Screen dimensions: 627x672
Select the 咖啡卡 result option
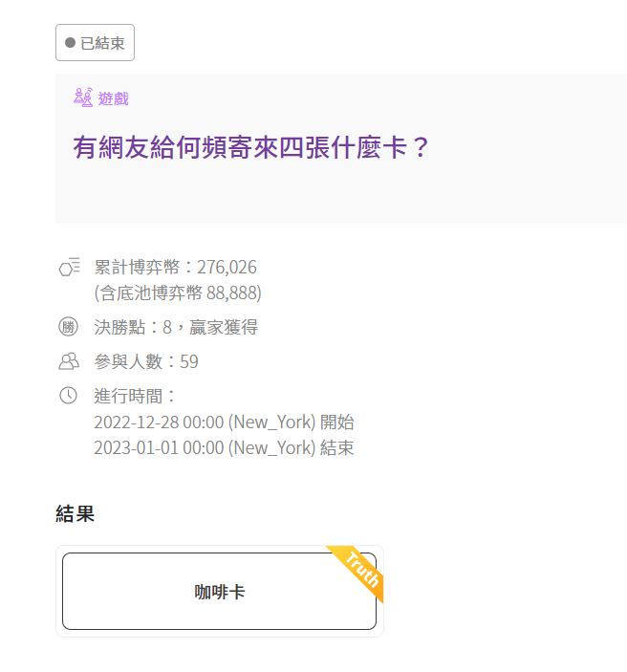(219, 592)
